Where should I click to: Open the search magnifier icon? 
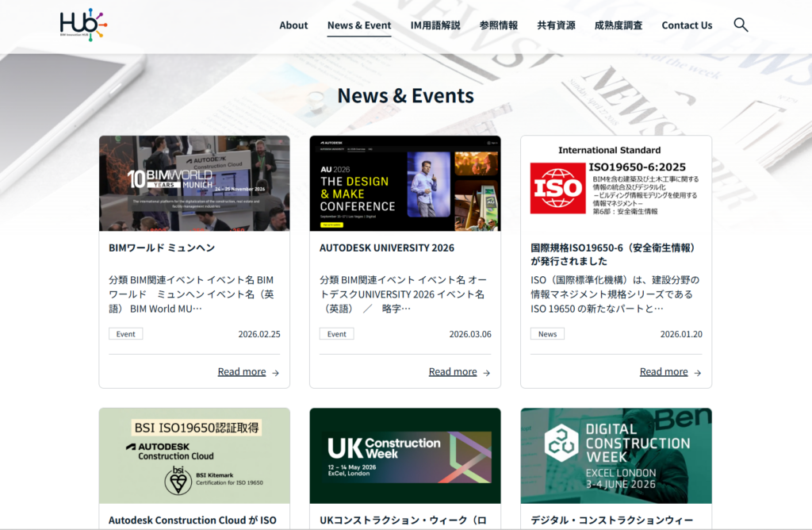(x=741, y=25)
